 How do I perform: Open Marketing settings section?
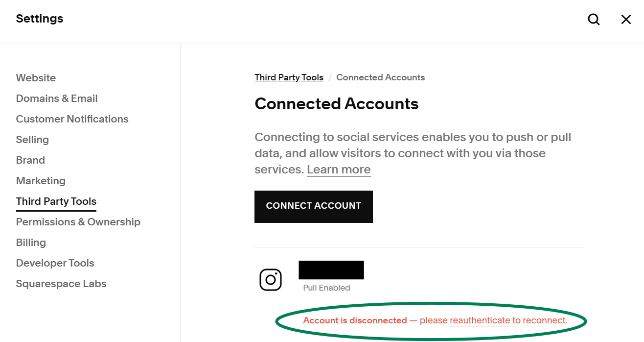click(41, 181)
